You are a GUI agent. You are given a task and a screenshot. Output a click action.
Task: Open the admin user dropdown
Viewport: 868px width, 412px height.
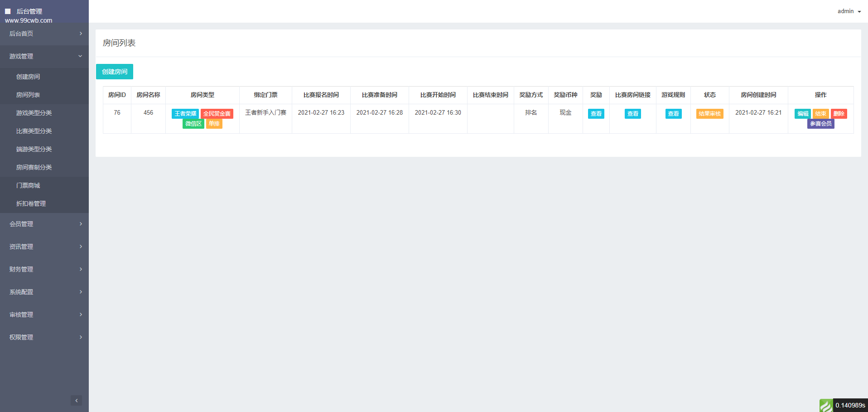[849, 11]
